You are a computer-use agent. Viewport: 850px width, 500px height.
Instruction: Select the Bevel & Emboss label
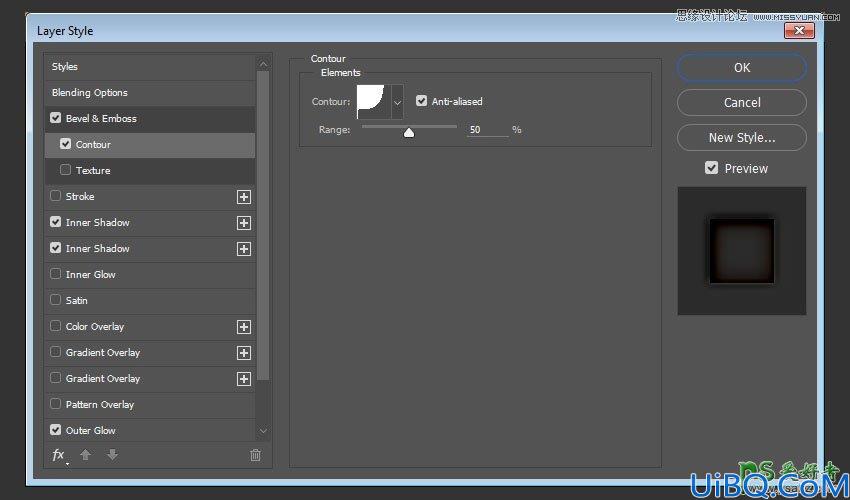101,118
